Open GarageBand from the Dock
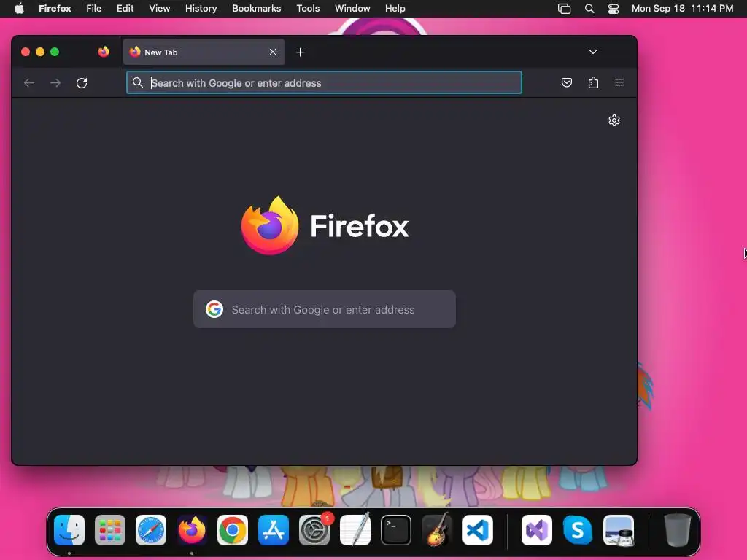 [437, 530]
